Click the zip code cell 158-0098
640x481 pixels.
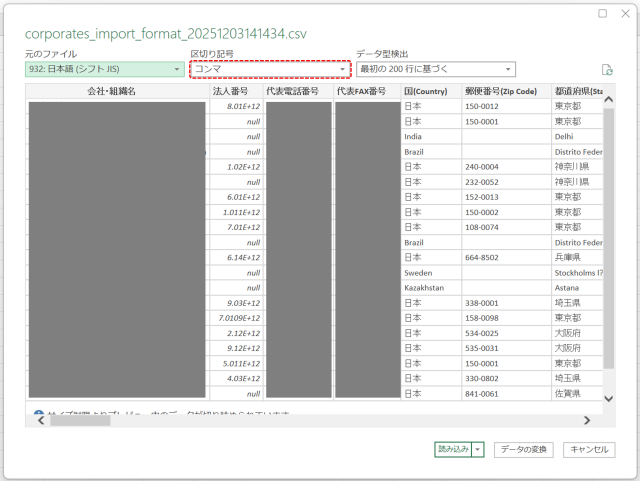pyautogui.click(x=506, y=318)
